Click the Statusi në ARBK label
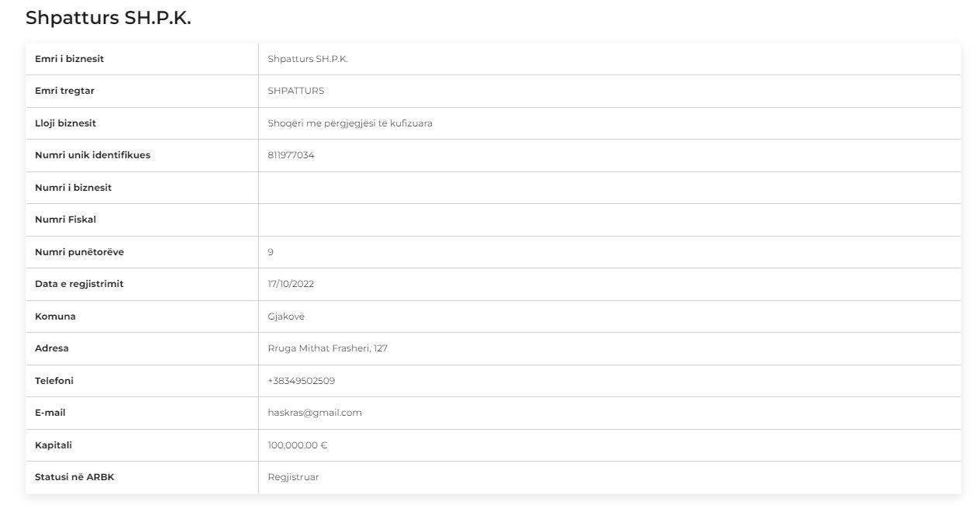Viewport: 980px width, 512px height. (x=74, y=477)
